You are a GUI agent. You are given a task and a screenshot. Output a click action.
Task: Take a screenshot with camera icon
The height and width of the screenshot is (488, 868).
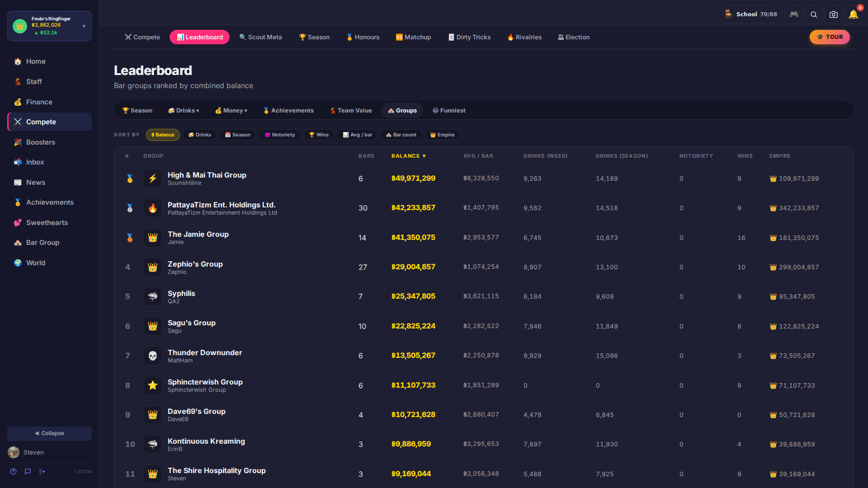tap(834, 14)
